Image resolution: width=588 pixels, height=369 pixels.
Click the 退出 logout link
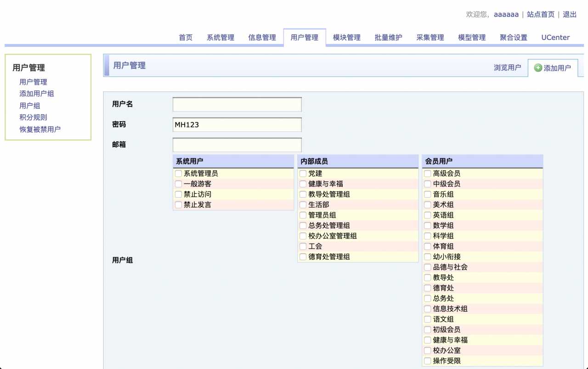click(570, 14)
